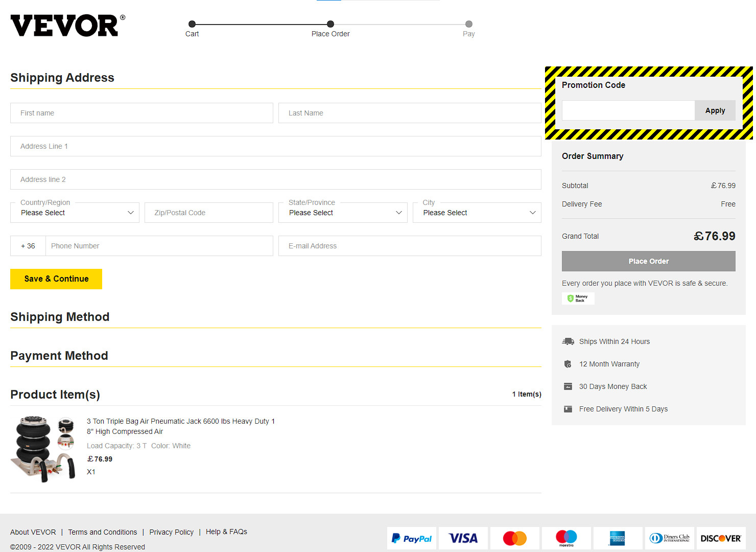Click the icon beside 30 Days Money Back
Viewport: 756px width, 552px height.
coord(568,386)
